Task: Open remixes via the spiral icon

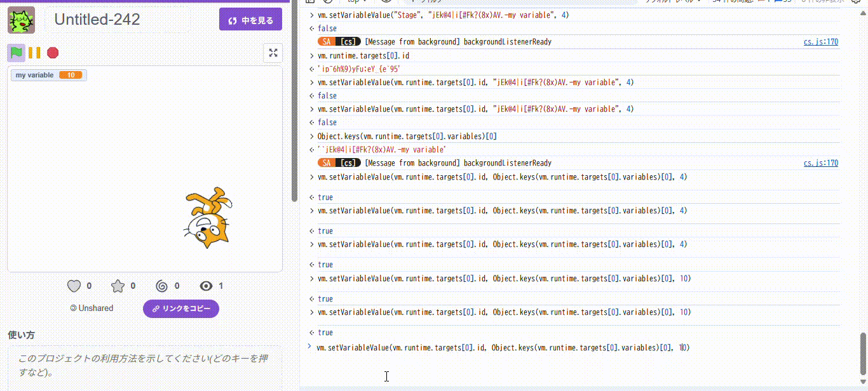Action: pyautogui.click(x=161, y=286)
